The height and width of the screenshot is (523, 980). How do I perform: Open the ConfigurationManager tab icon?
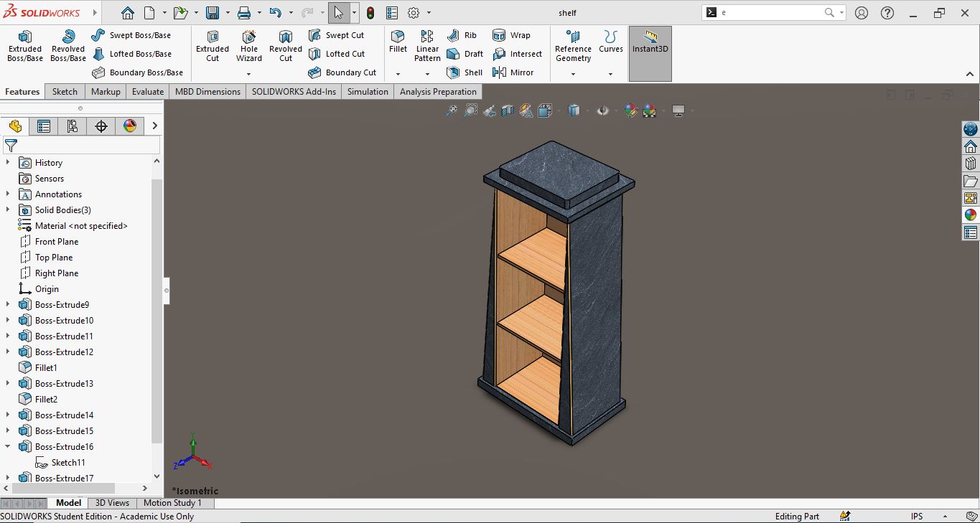coord(73,126)
